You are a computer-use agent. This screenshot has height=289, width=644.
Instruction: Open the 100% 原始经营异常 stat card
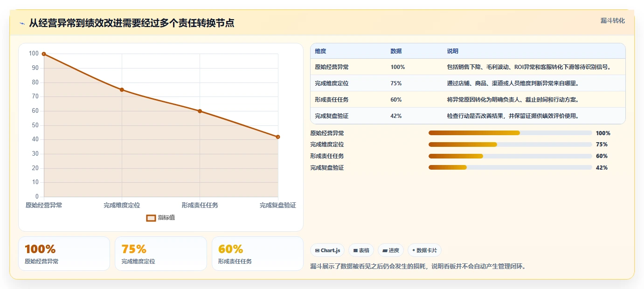click(x=64, y=254)
